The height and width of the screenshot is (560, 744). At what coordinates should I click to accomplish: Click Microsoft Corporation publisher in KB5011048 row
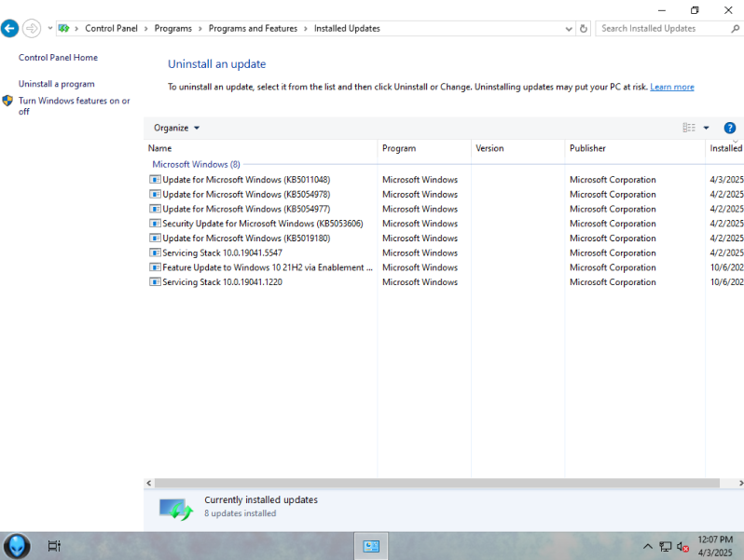613,180
